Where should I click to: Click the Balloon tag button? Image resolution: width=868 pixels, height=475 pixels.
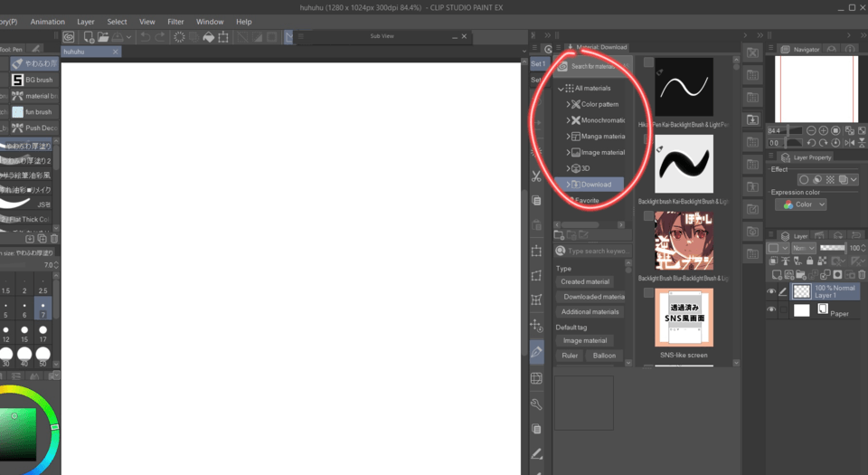coord(604,356)
